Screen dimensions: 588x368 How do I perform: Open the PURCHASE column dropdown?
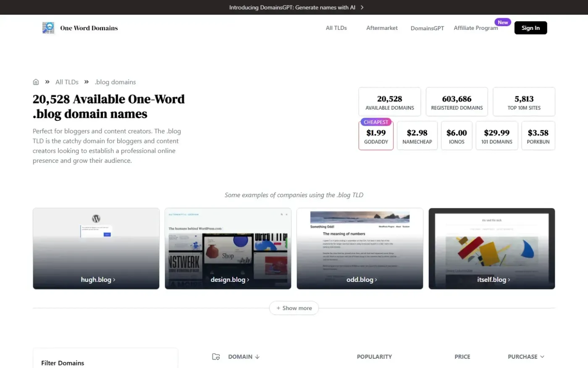tap(526, 357)
